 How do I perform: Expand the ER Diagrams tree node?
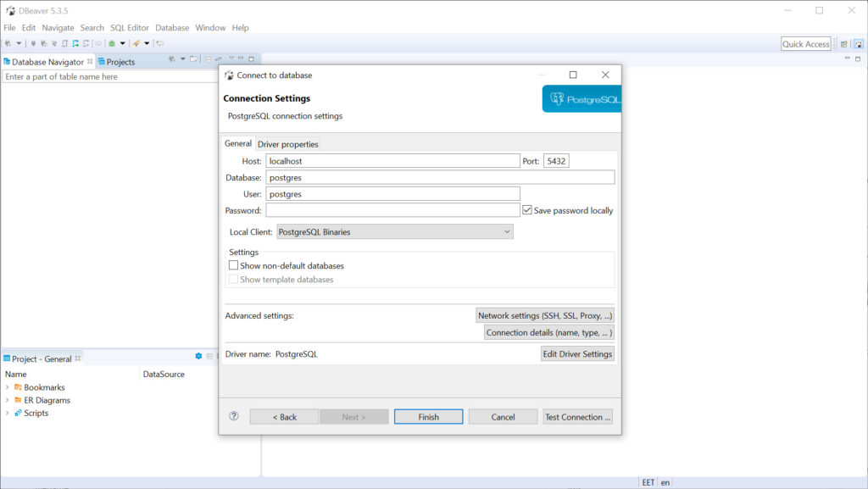pyautogui.click(x=8, y=400)
